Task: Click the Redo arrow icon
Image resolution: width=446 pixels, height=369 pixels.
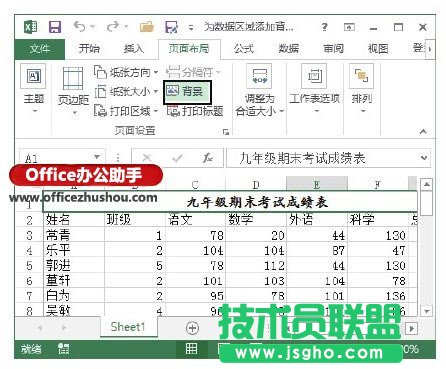Action: pyautogui.click(x=113, y=26)
